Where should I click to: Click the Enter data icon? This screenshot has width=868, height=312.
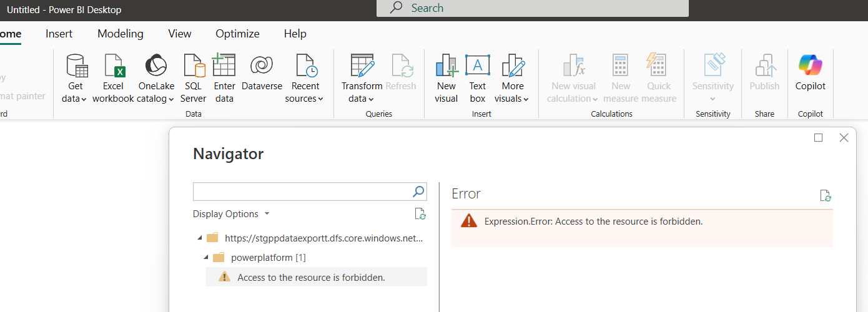click(x=224, y=66)
